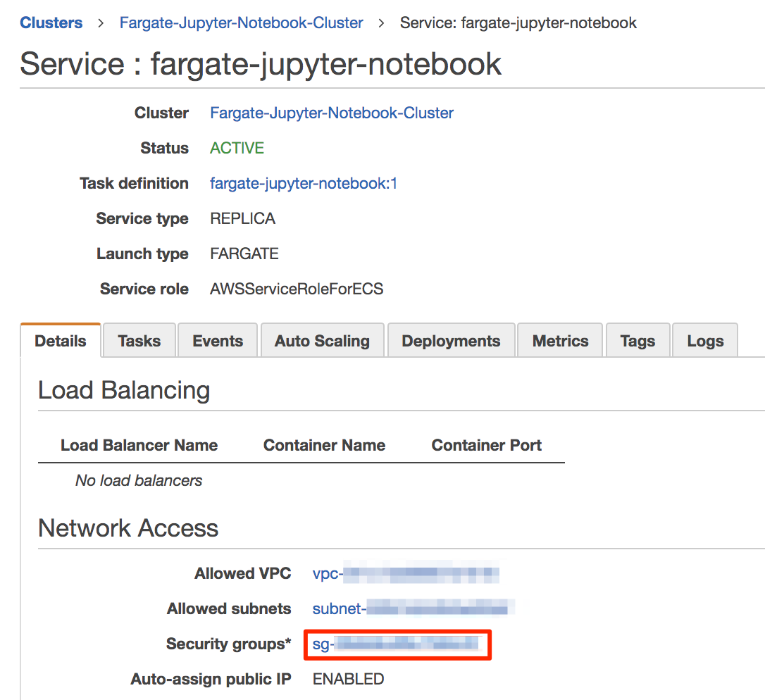Click the 'Auto-assign public IP' label
Viewport: 765px width, 700px height.
[x=211, y=679]
